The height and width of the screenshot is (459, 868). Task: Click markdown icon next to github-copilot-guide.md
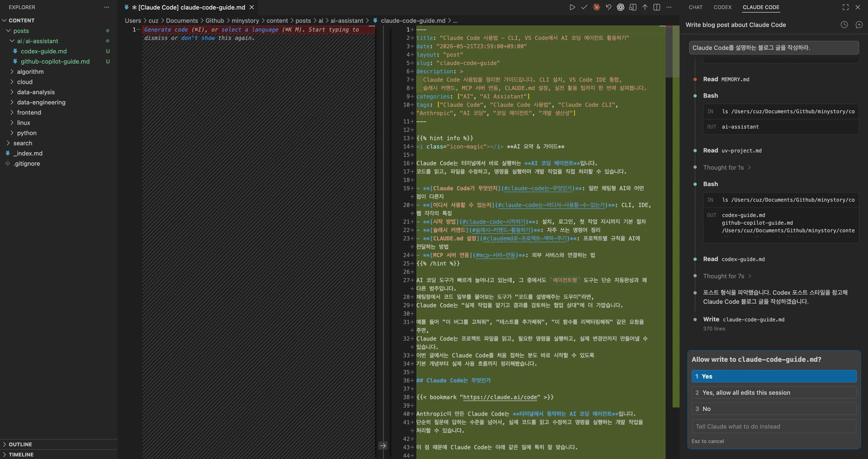pos(15,62)
